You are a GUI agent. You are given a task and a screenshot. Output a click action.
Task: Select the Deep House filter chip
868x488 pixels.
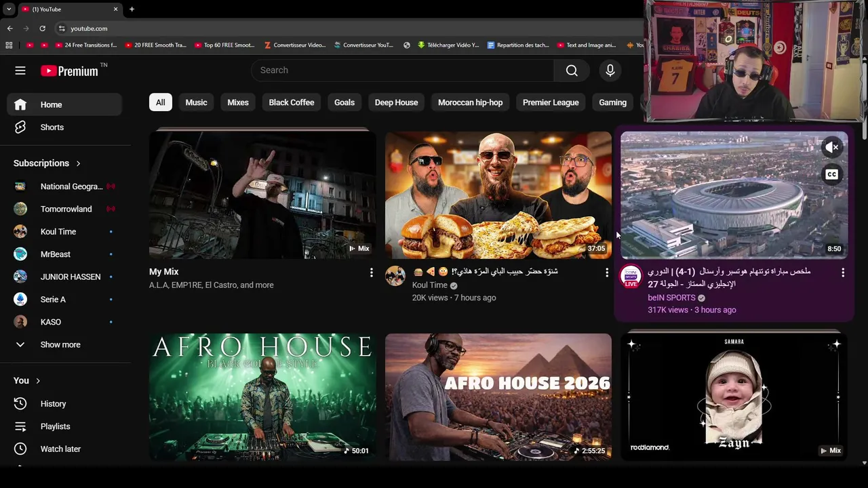397,102
